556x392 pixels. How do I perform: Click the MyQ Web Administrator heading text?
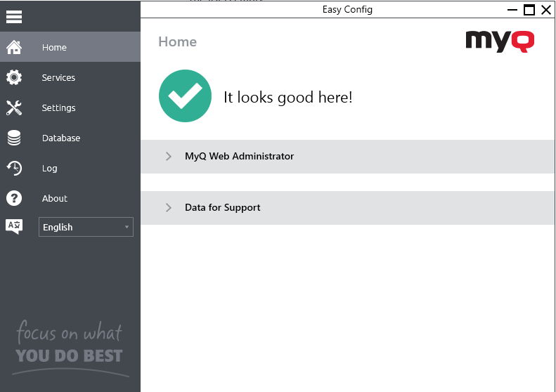(x=239, y=157)
